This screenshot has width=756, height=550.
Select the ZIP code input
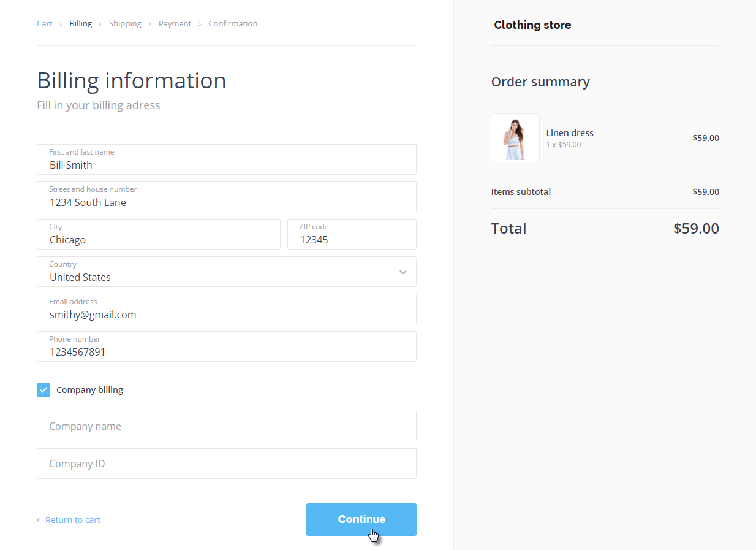pos(352,235)
